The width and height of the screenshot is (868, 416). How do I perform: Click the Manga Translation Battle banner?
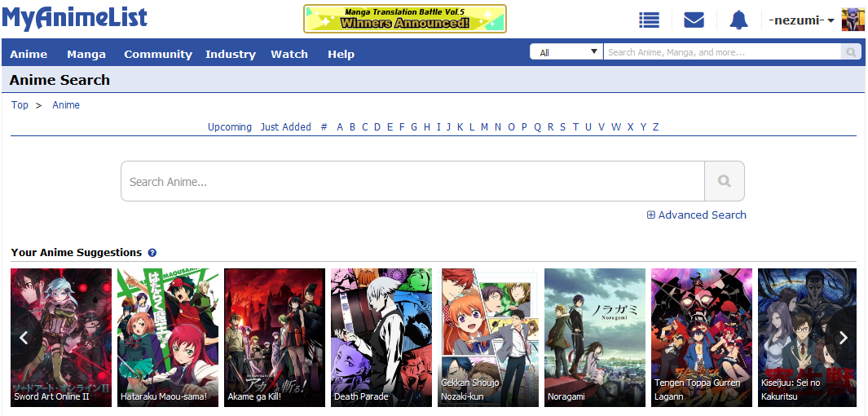coord(405,19)
